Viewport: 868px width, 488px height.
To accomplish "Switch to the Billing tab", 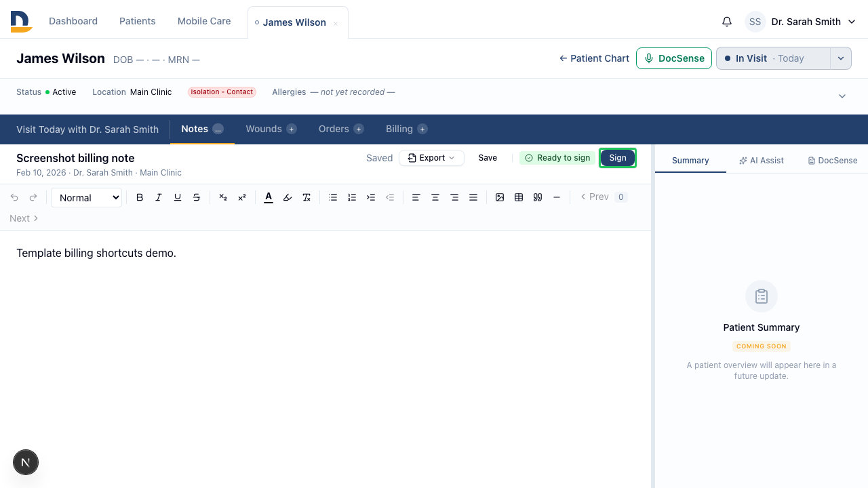I will pyautogui.click(x=407, y=129).
